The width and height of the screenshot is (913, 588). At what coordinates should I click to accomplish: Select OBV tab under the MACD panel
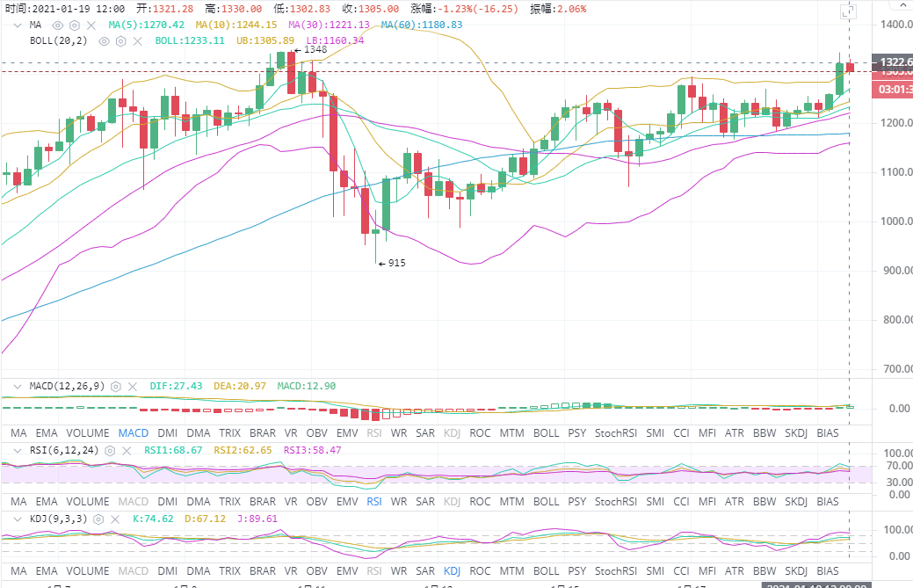tap(316, 433)
